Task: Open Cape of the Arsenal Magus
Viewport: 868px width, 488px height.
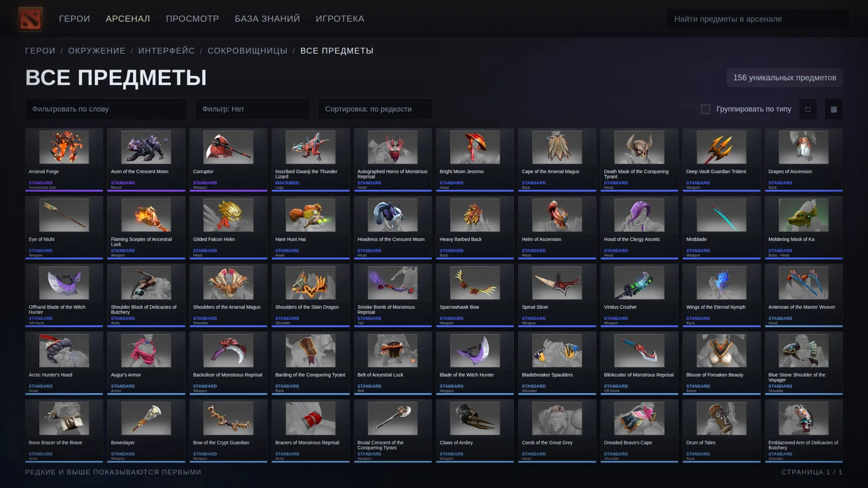Action: click(x=557, y=160)
